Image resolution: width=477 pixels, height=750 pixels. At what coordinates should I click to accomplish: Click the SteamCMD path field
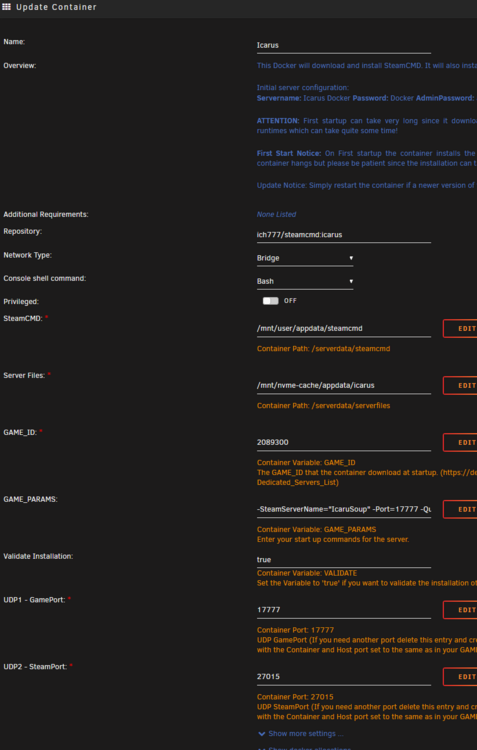pos(344,329)
